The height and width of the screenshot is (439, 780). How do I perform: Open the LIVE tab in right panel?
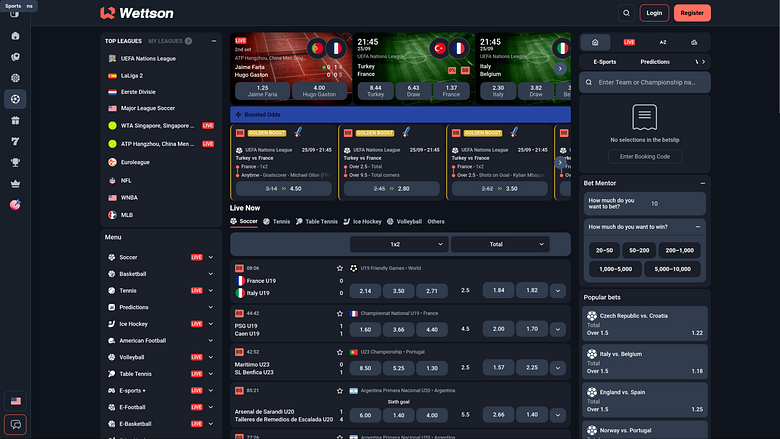629,42
